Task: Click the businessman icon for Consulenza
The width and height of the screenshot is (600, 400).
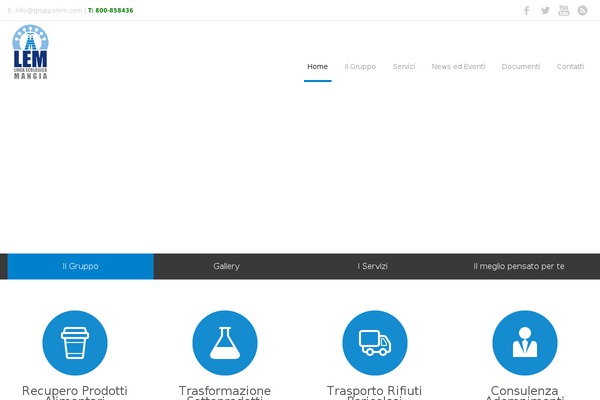Action: click(x=525, y=343)
